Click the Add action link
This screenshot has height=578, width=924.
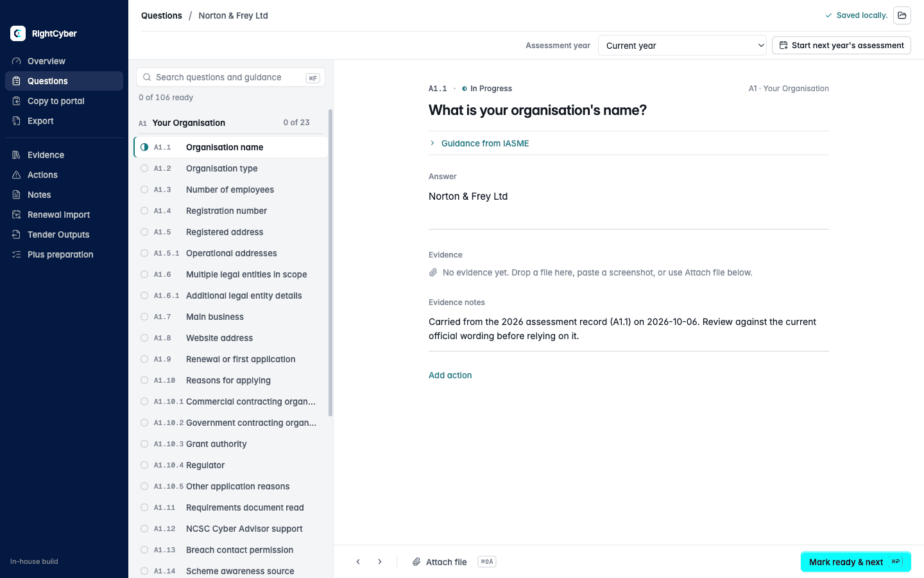450,375
